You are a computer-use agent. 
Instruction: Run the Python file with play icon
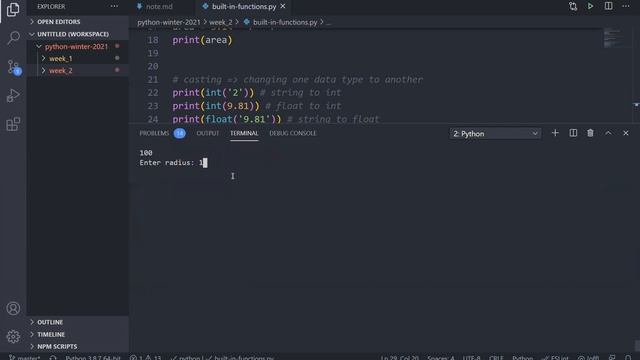[590, 6]
